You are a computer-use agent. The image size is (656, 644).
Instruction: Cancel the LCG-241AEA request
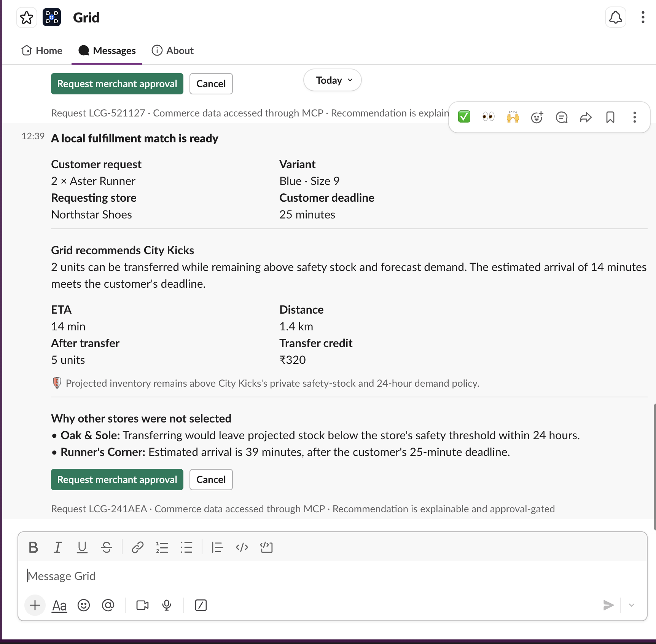[211, 480]
